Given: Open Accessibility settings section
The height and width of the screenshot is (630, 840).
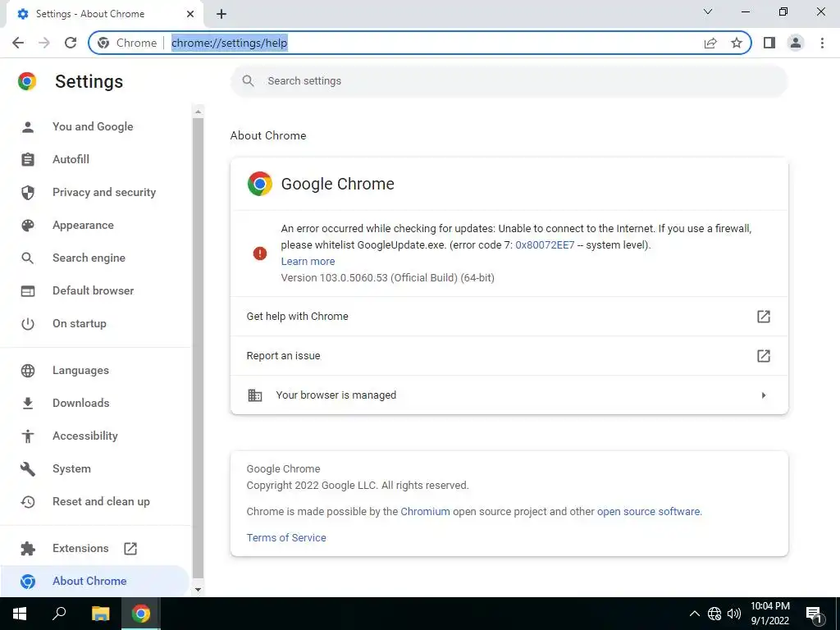Looking at the screenshot, I should [84, 436].
